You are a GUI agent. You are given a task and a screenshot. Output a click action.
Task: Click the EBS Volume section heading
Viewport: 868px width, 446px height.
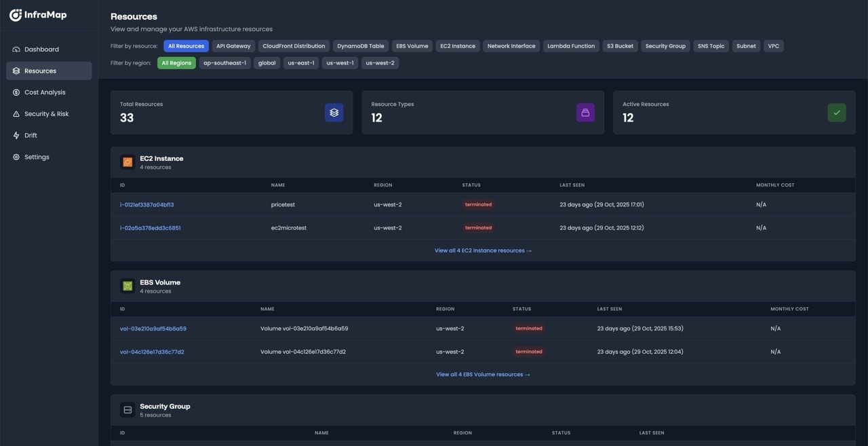coord(160,282)
